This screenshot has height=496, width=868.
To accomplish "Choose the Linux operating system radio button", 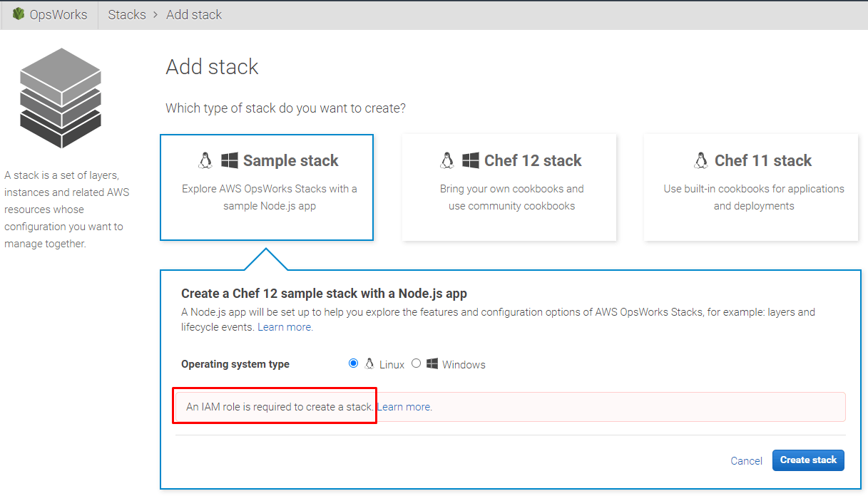I will [x=353, y=363].
